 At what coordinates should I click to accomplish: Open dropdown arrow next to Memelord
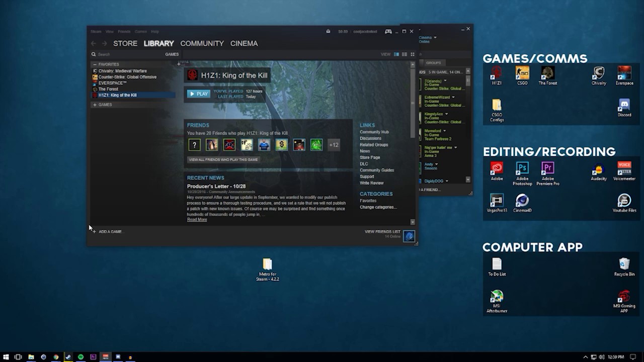point(444,131)
